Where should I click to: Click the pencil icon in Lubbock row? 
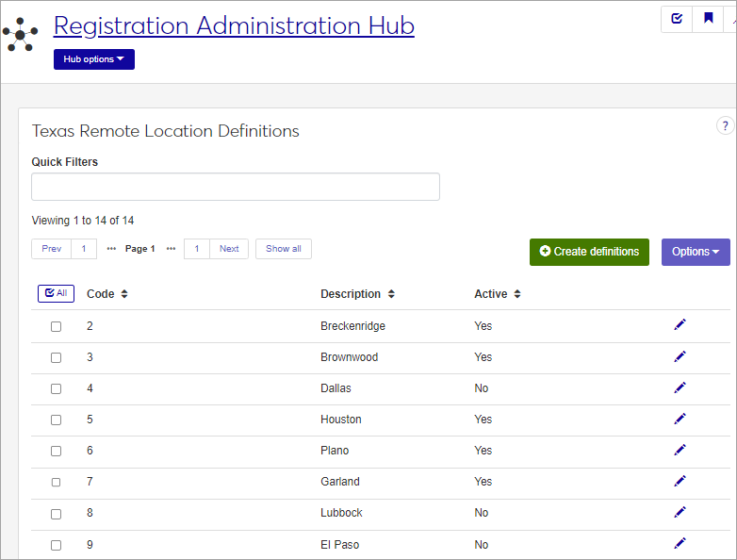coord(680,512)
